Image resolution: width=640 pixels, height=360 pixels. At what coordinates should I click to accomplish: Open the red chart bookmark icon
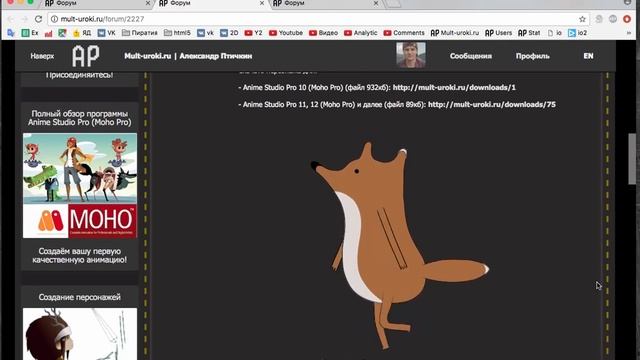[x=49, y=33]
